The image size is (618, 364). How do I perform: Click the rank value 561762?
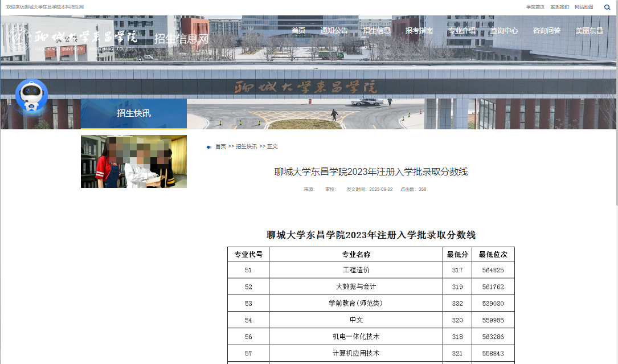click(x=493, y=287)
